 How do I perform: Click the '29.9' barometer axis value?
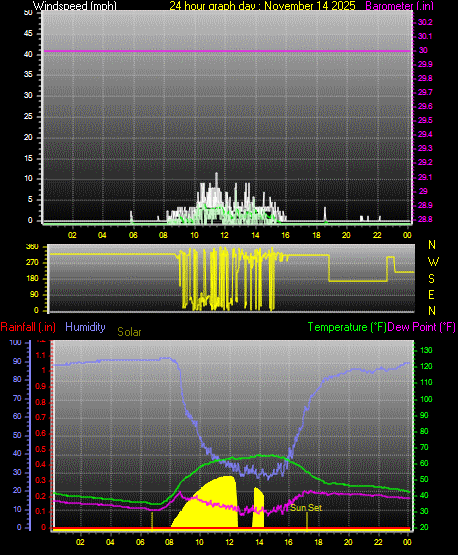425,64
